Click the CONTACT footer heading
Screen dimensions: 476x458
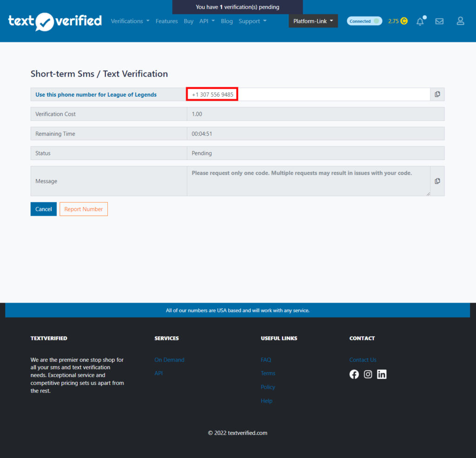tap(362, 338)
